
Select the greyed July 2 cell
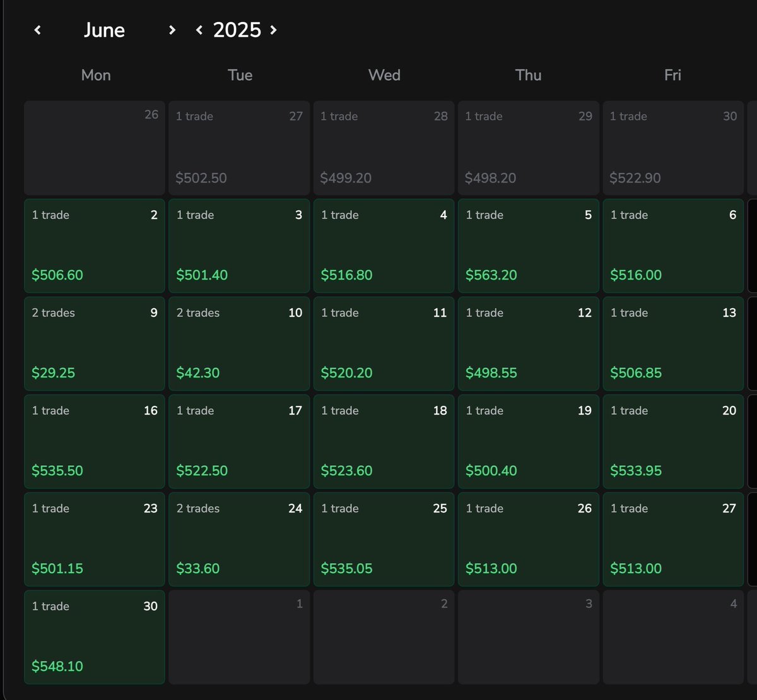[x=384, y=638]
